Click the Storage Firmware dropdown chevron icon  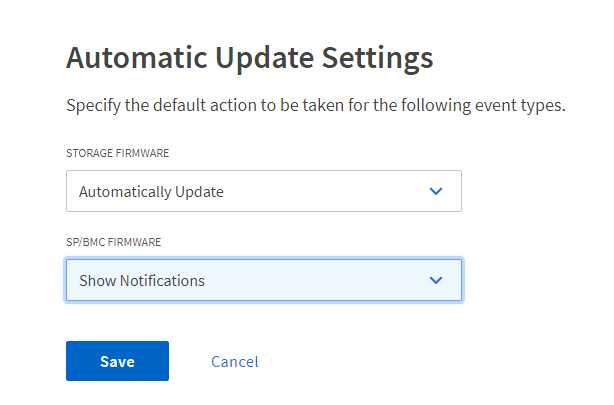pos(435,191)
